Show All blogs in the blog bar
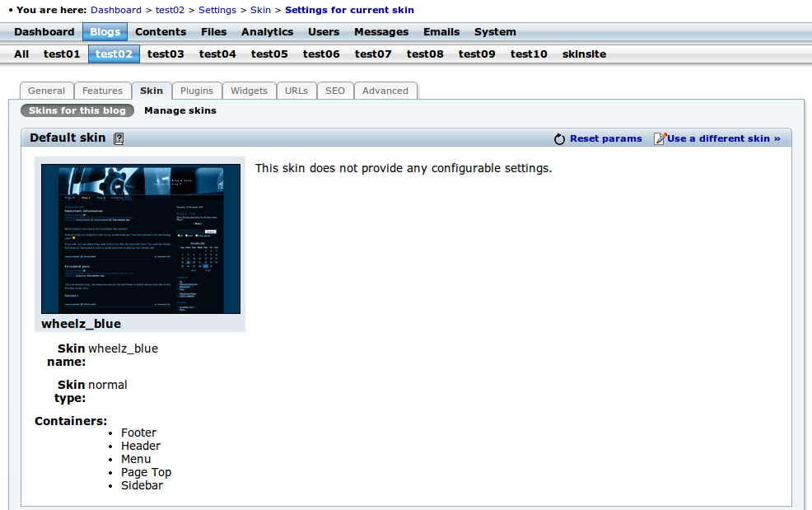 [21, 54]
